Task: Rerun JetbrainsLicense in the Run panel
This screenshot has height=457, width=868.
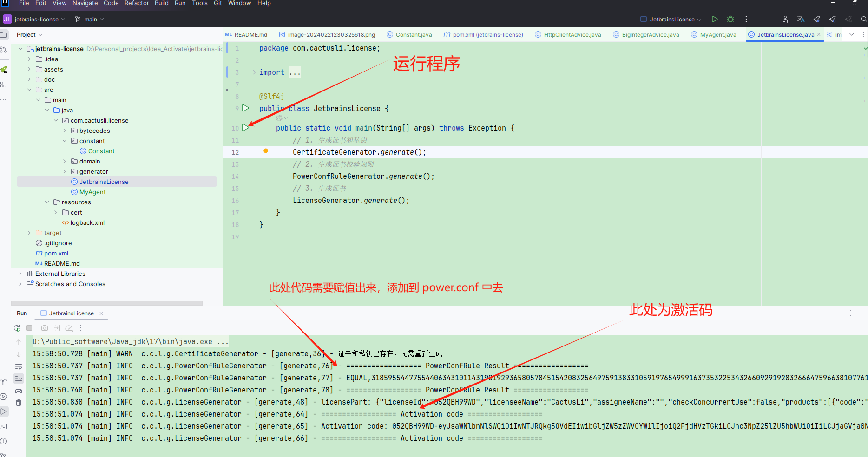Action: (17, 328)
